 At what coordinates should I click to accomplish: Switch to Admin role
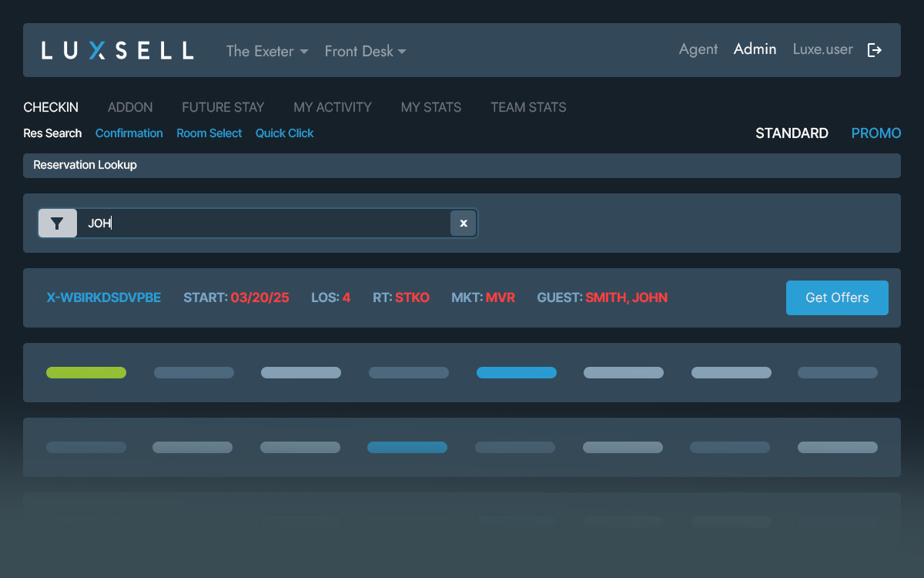pyautogui.click(x=755, y=49)
